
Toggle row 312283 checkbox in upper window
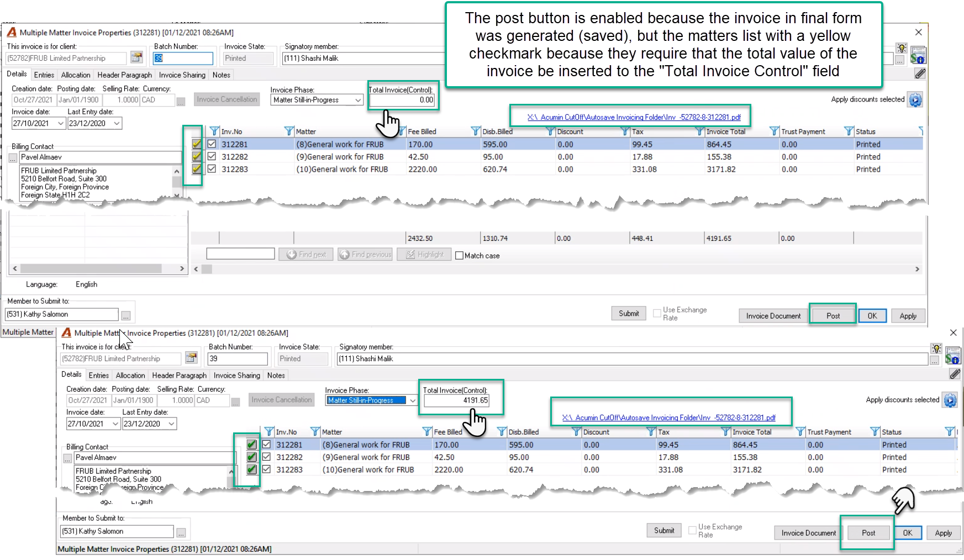coord(212,169)
